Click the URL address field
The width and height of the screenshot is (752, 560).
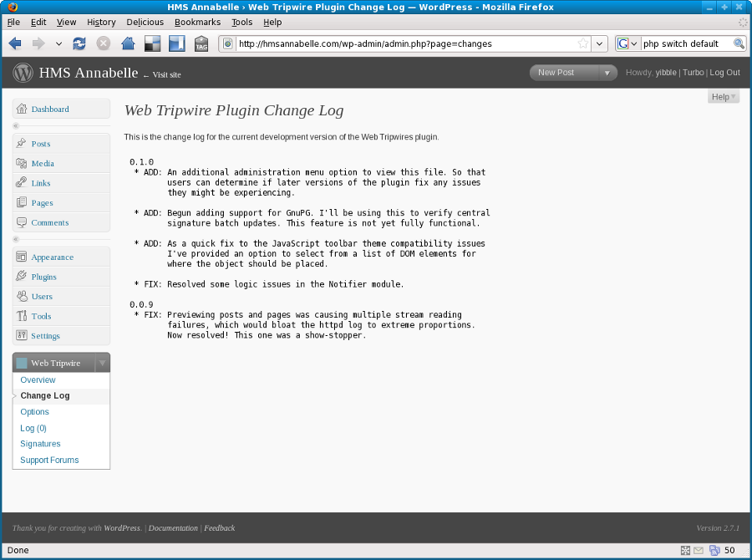(x=407, y=43)
